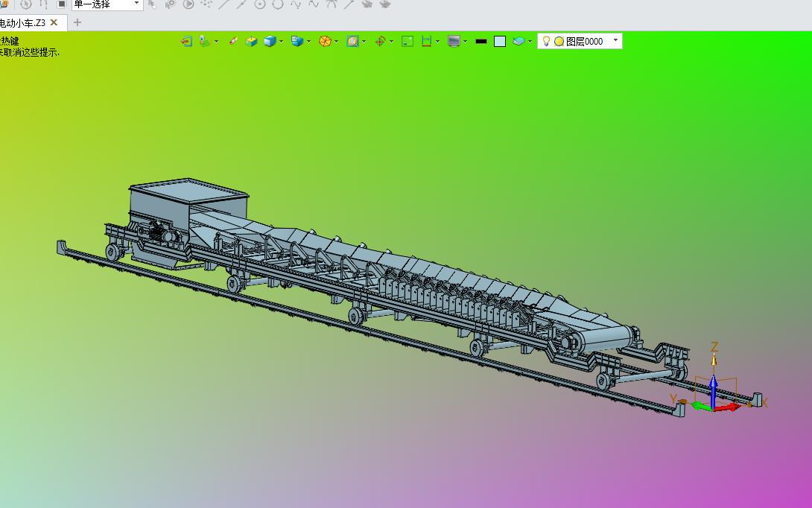The image size is (812, 508).
Task: Click the exit/back arrow icon in view toolbar
Action: tap(186, 42)
